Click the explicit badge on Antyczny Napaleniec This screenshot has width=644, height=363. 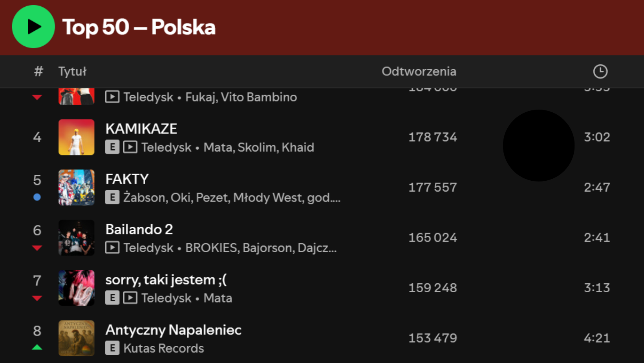coord(112,348)
